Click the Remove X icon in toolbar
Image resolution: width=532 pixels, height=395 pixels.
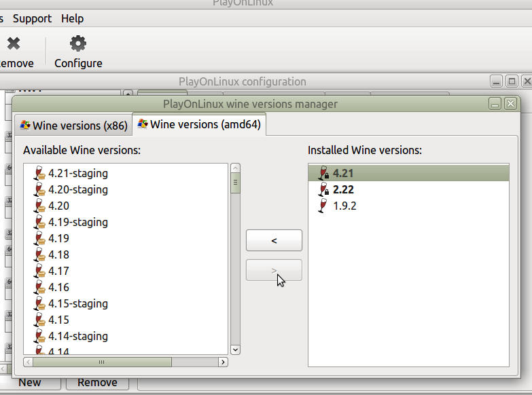14,43
